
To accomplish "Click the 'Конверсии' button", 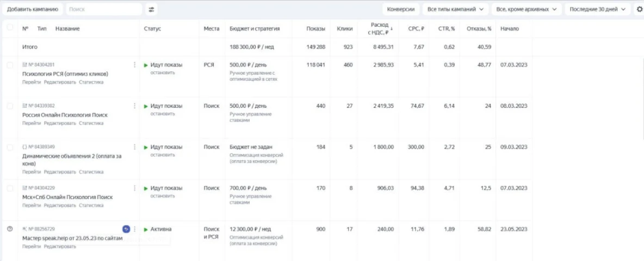I will pyautogui.click(x=401, y=9).
